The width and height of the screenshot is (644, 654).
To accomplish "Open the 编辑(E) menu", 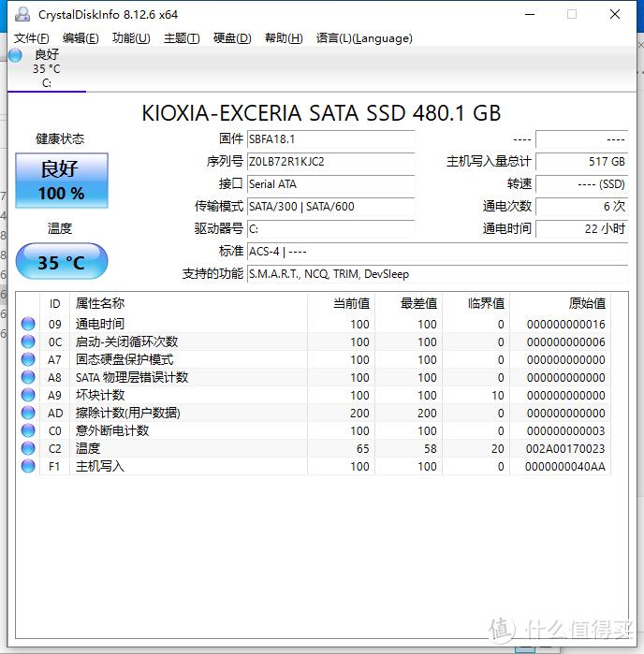I will 80,38.
